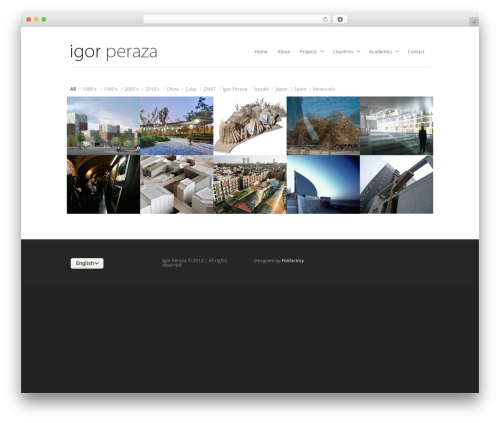Filter projects by 1980's
This screenshot has width=500, height=423.
pyautogui.click(x=89, y=89)
